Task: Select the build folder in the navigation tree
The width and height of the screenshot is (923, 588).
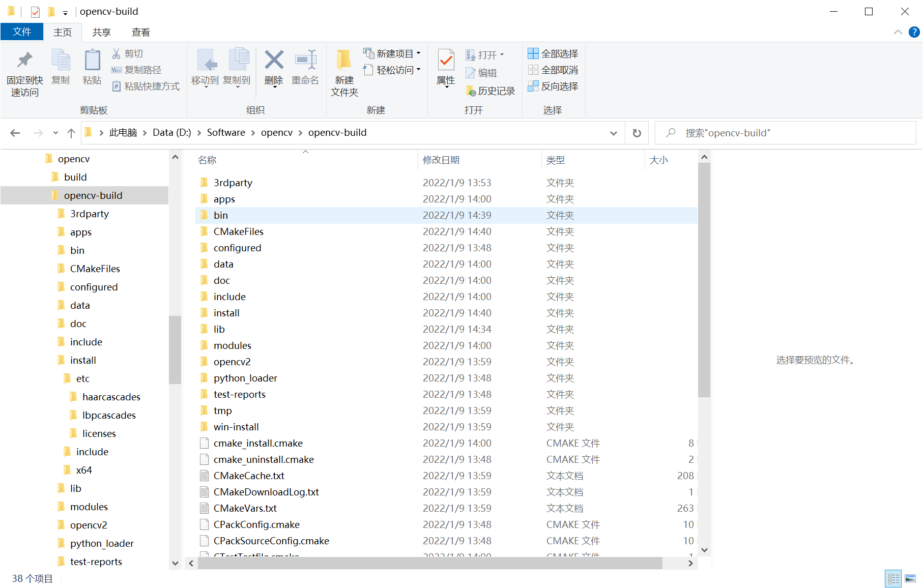Action: [75, 177]
